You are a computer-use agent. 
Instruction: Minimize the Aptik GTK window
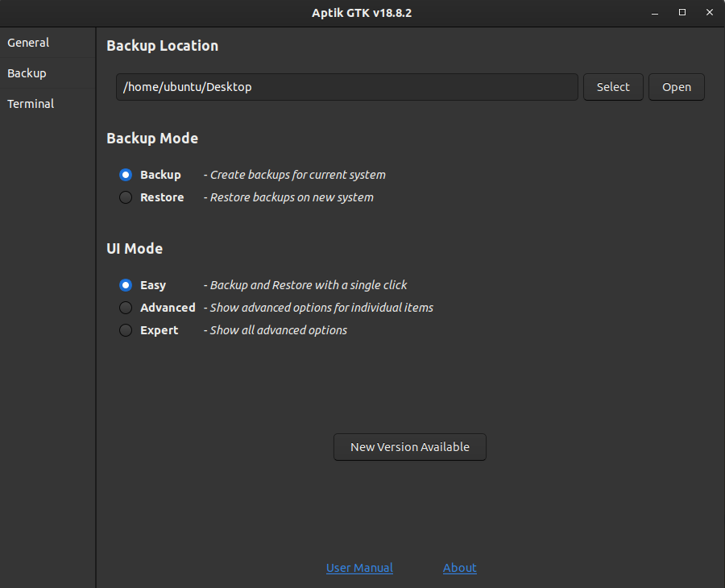pos(657,12)
